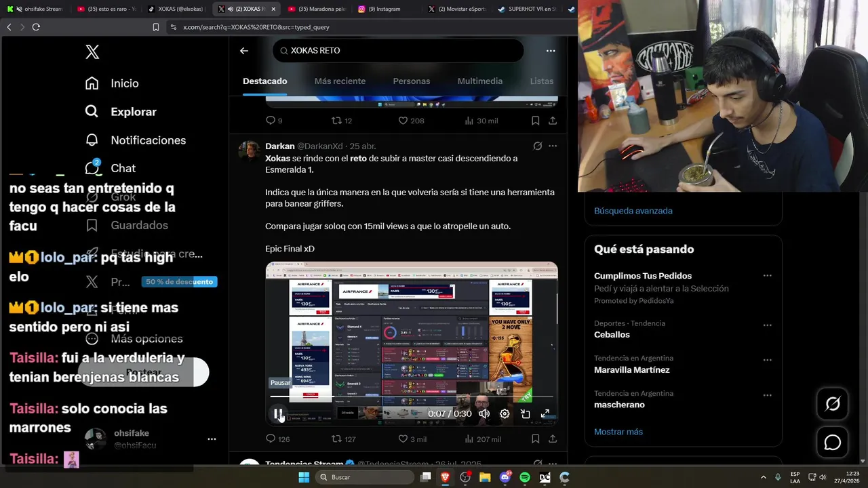Open options for Cumplimos Tus Pedidos trend
The image size is (868, 488).
[x=768, y=276]
